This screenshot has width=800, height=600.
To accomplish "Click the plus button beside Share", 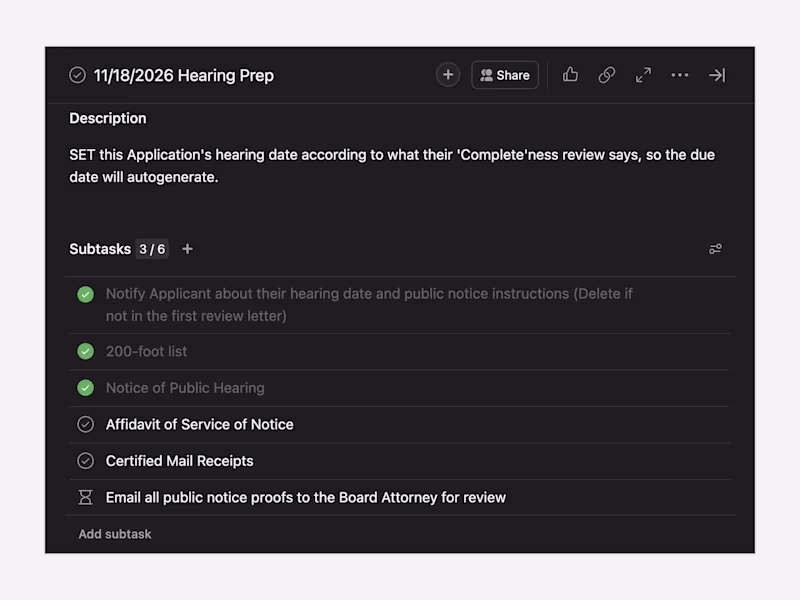I will [448, 75].
